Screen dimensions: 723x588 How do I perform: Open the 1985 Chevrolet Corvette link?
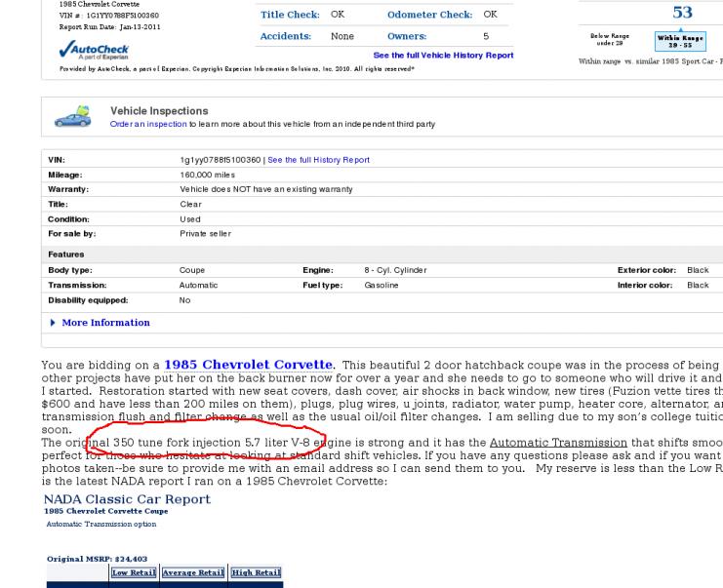tap(248, 365)
